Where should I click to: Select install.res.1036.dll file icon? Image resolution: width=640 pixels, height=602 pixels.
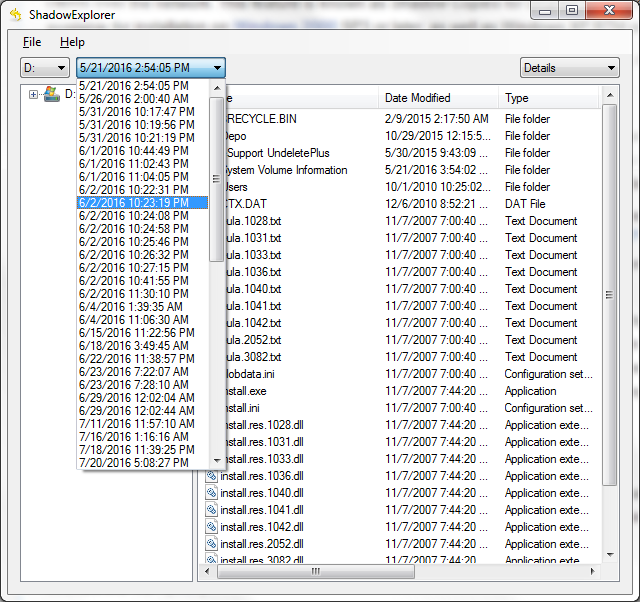tap(211, 476)
